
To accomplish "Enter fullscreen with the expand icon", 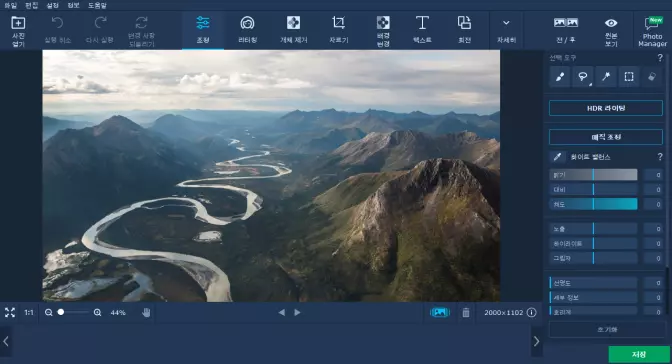I will 10,313.
